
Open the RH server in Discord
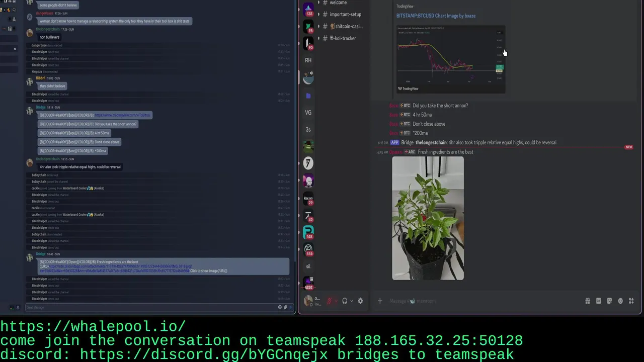click(308, 60)
